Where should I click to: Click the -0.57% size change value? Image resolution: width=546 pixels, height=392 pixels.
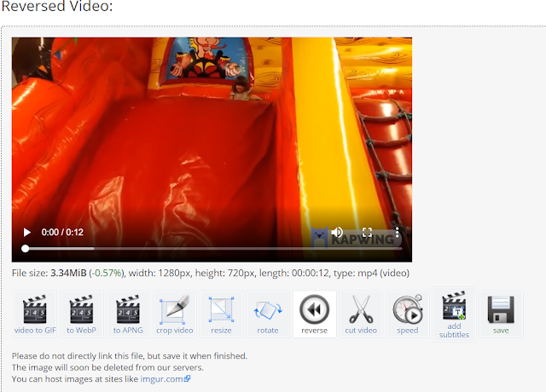pos(107,273)
